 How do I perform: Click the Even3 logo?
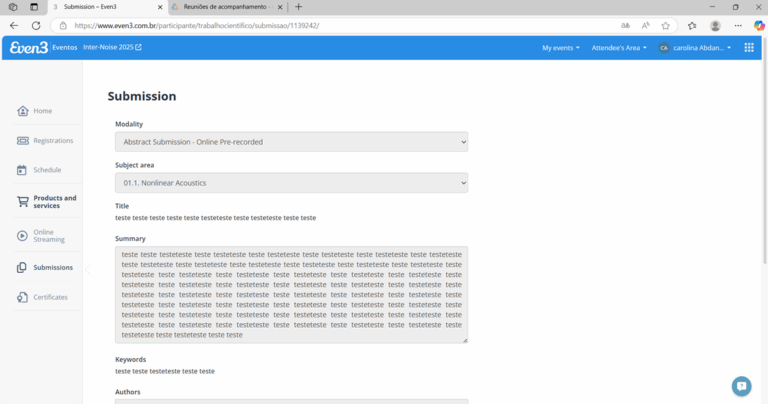point(27,47)
